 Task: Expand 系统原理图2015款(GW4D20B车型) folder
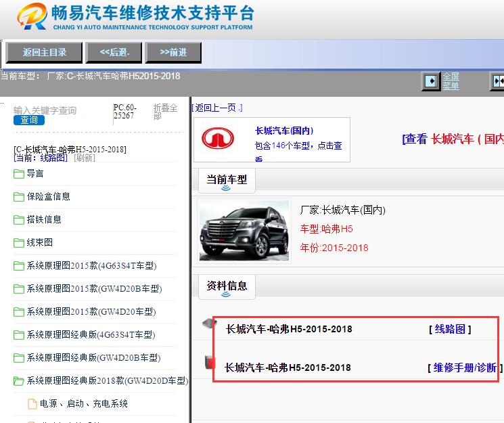point(94,289)
